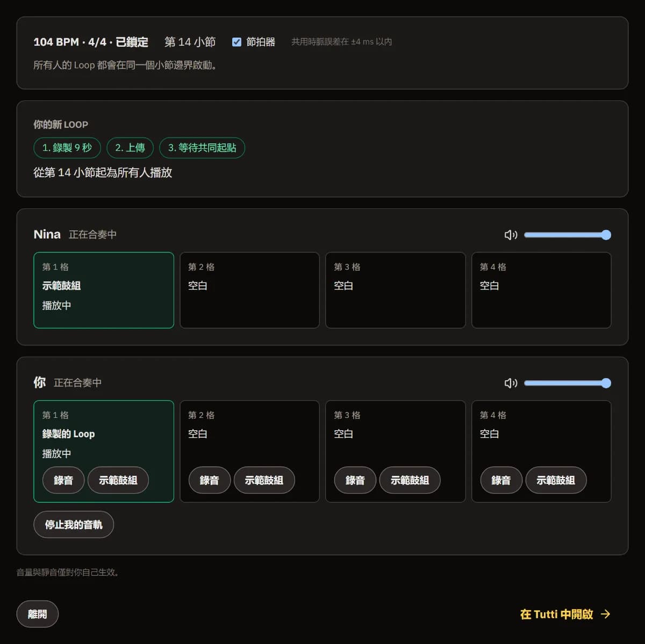The image size is (645, 644).
Task: Click the 錄製的 Loop label in your slot
Action: click(68, 434)
